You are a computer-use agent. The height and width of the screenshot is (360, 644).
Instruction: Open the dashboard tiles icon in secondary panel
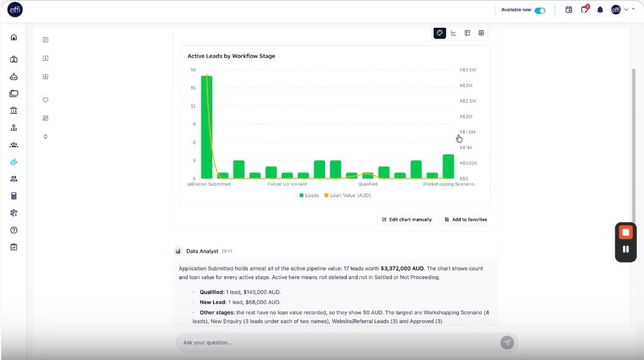point(46,118)
